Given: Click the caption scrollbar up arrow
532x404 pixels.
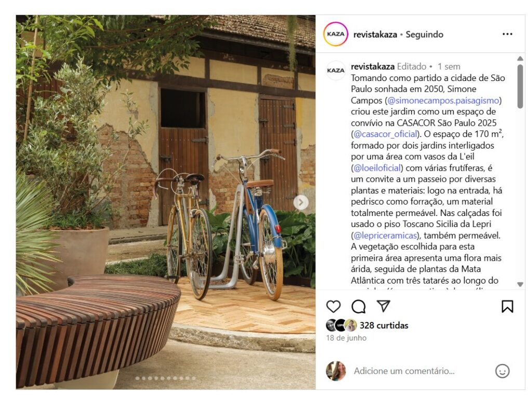Looking at the screenshot, I should click(520, 59).
